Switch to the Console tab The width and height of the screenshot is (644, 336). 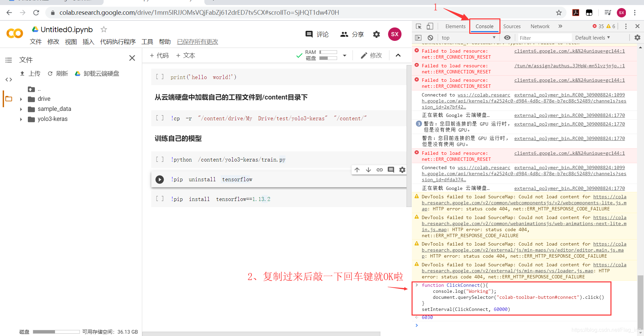pos(484,26)
